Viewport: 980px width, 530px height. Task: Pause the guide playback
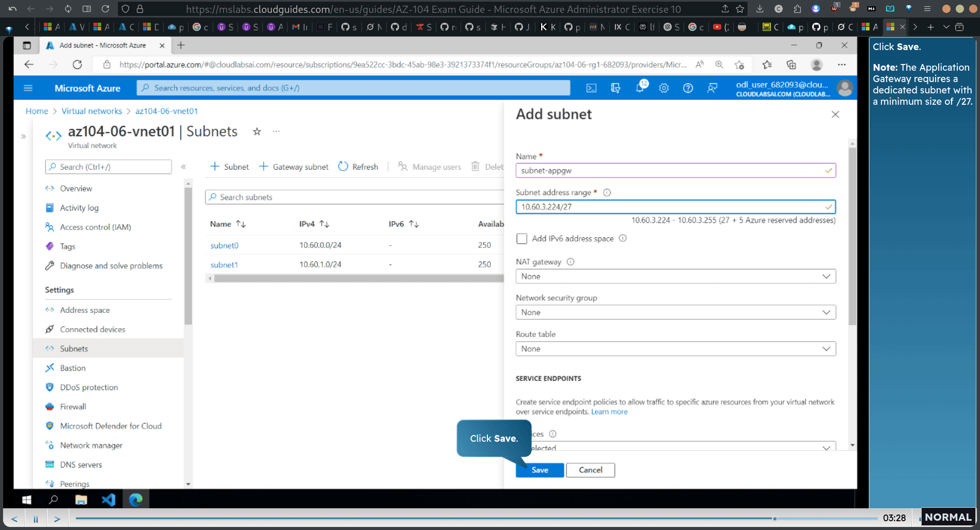(36, 519)
